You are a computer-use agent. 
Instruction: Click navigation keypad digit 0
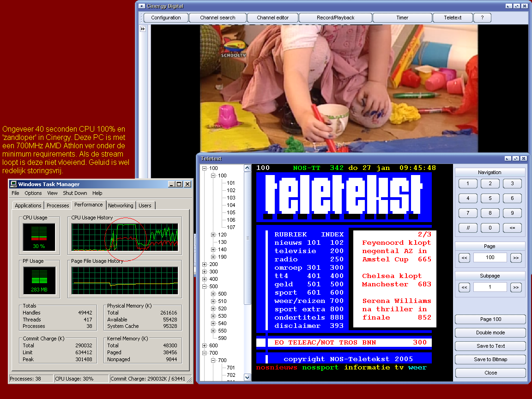coord(490,228)
